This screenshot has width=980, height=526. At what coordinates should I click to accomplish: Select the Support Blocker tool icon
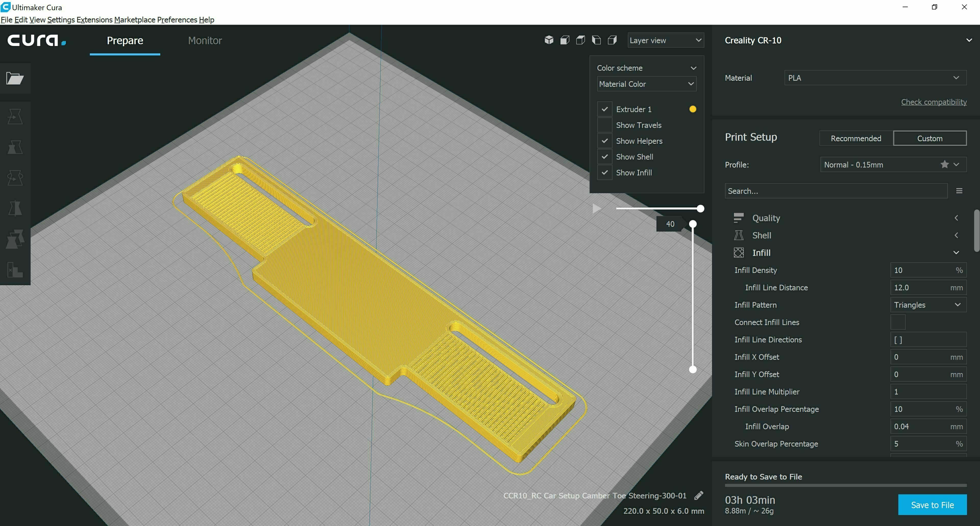(15, 270)
